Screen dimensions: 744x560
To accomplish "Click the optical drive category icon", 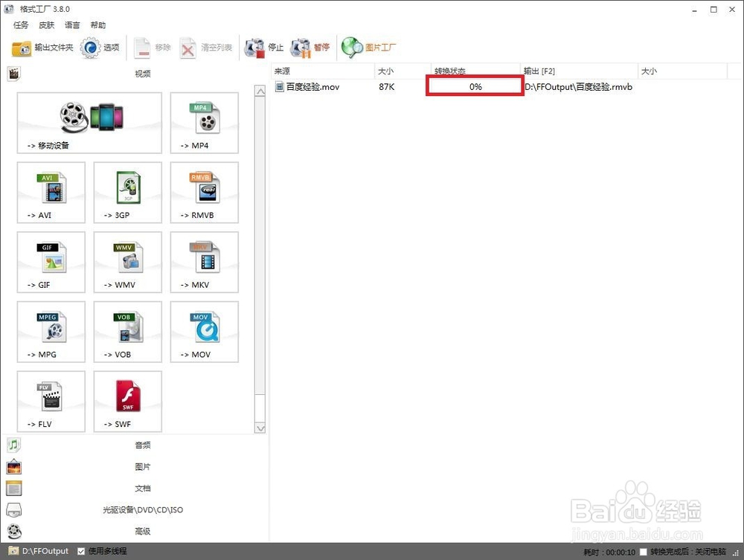I will pyautogui.click(x=13, y=509).
